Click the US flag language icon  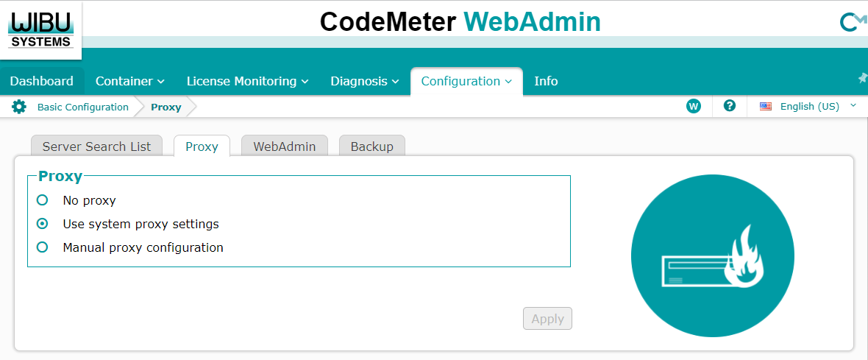coord(766,106)
